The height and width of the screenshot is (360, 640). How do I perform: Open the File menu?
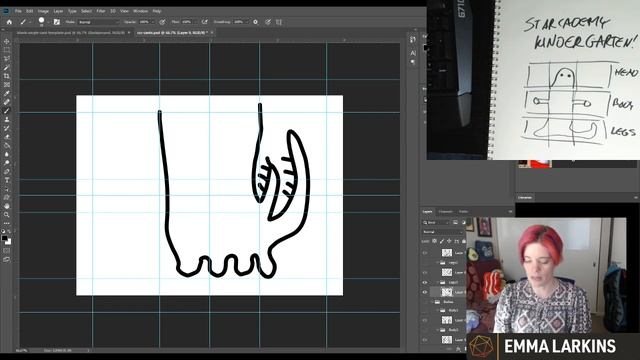pyautogui.click(x=18, y=11)
